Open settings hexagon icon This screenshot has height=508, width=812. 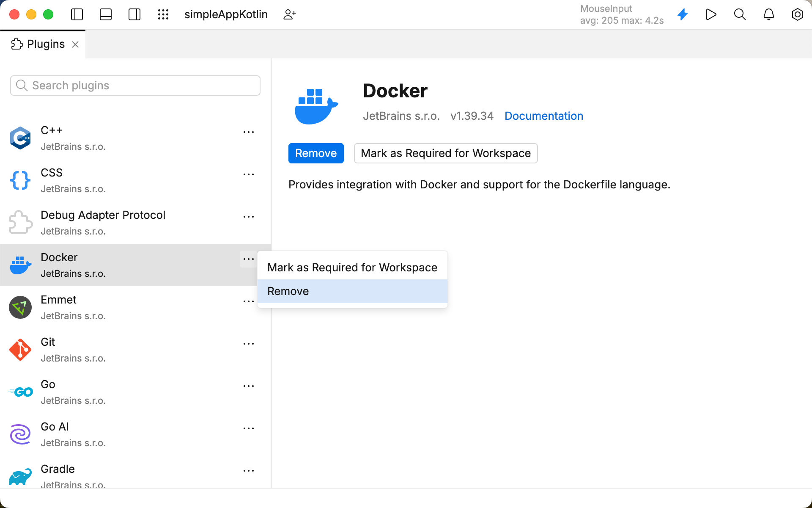click(x=797, y=14)
